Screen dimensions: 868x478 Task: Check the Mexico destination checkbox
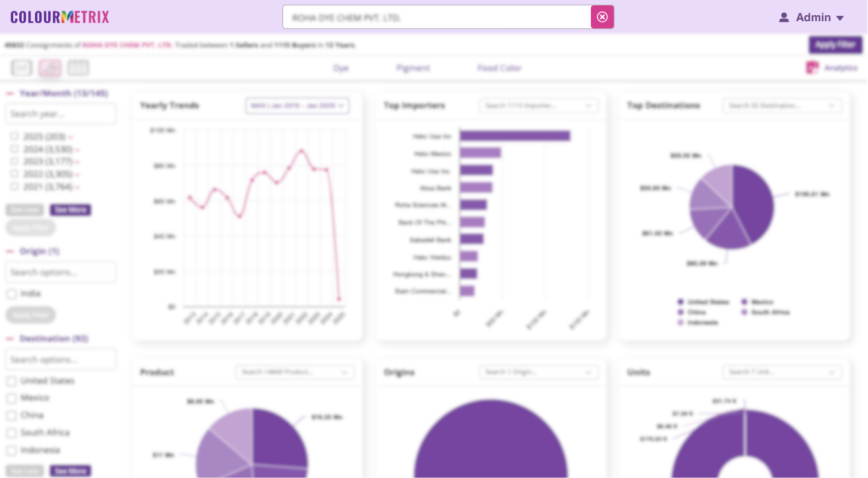pyautogui.click(x=11, y=399)
